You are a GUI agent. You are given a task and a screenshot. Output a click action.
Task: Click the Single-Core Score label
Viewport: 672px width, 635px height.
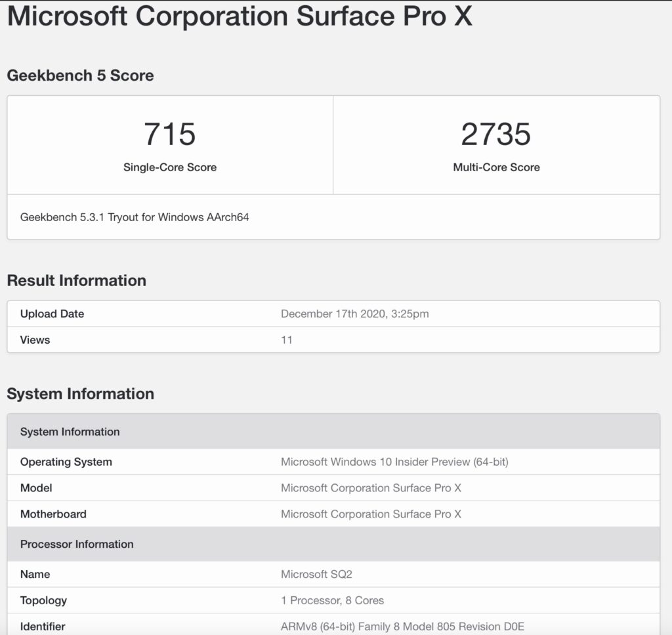pos(170,167)
